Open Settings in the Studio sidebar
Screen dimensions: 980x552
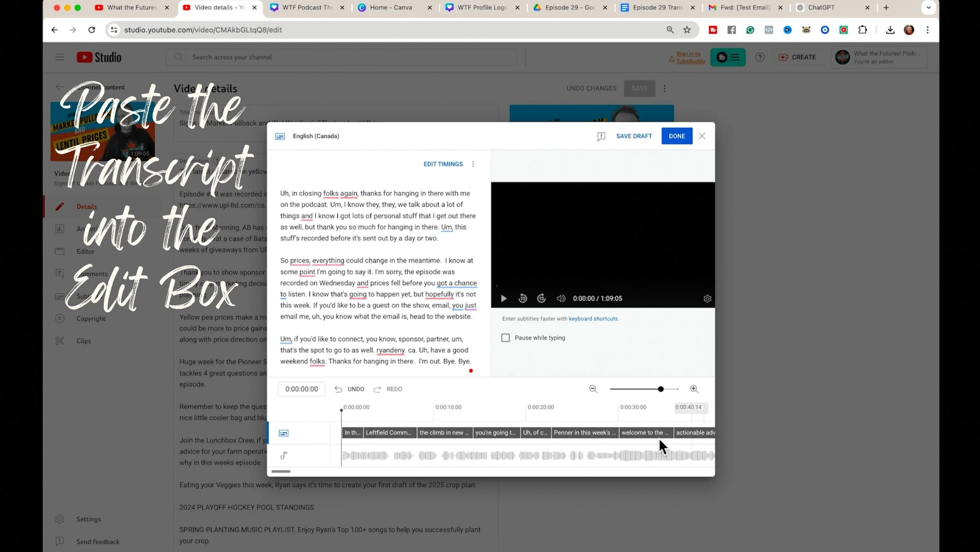click(89, 519)
